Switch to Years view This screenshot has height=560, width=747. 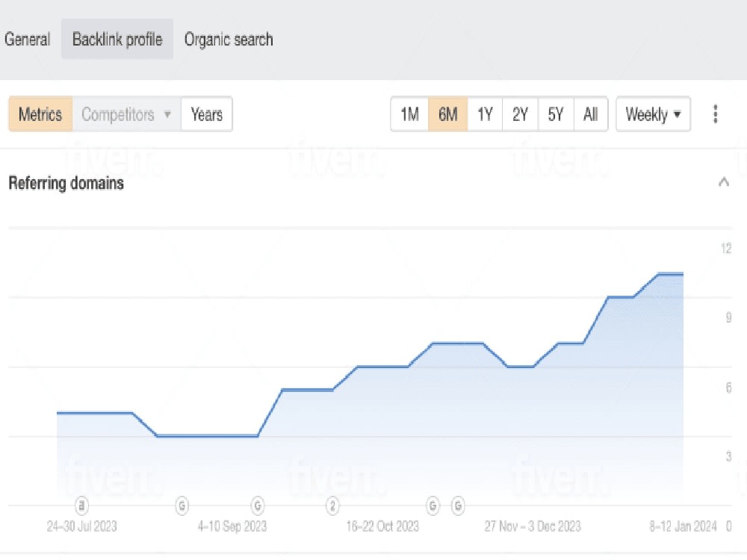[x=207, y=114]
